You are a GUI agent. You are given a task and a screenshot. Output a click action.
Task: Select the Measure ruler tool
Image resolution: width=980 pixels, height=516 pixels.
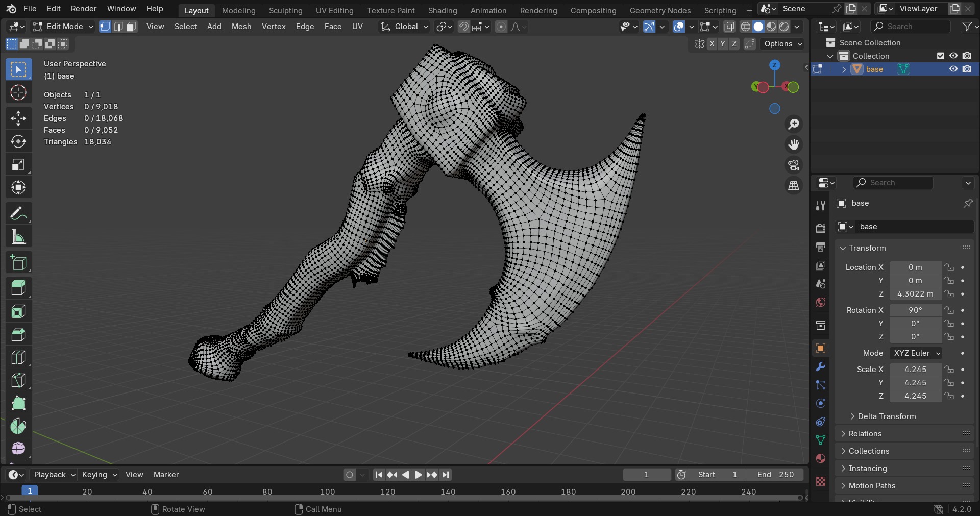click(x=18, y=236)
